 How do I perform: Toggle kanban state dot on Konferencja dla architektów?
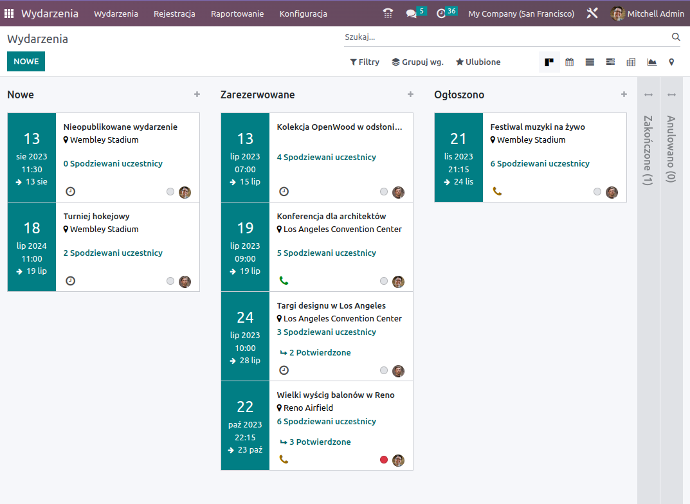pos(384,281)
